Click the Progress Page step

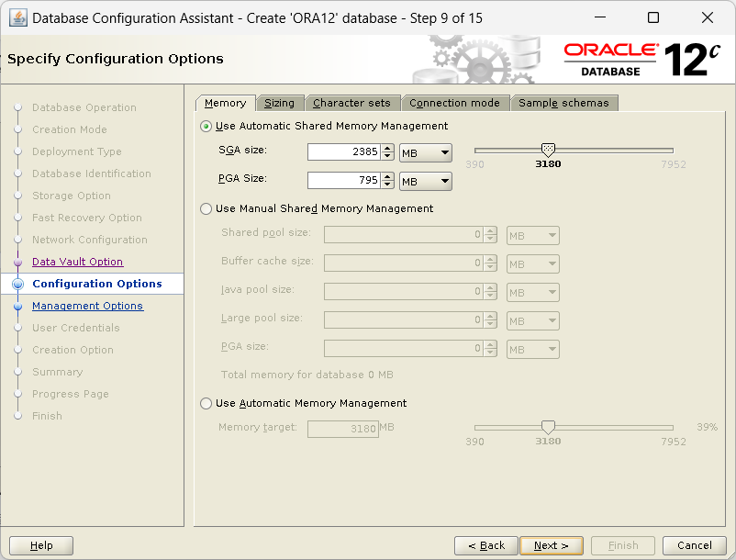71,395
